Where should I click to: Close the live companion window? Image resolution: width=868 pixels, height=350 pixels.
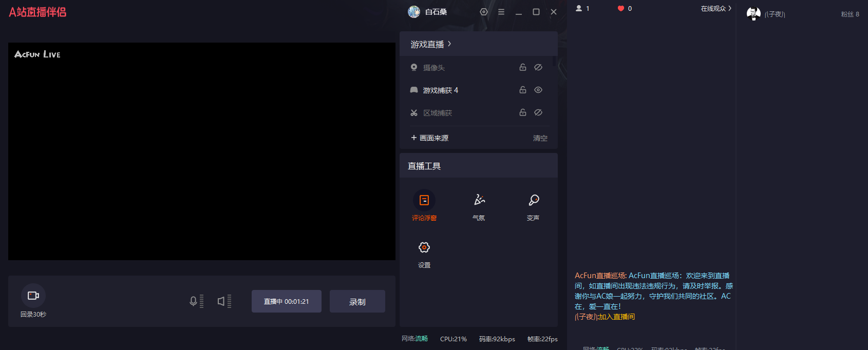point(554,12)
